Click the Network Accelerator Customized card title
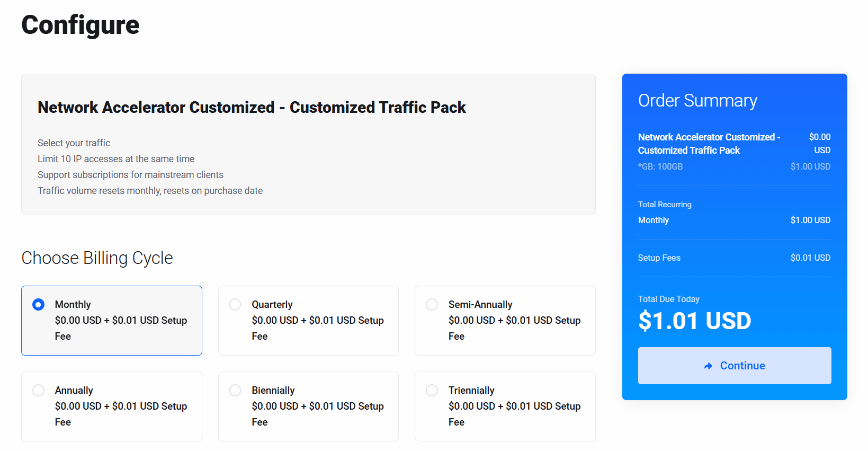This screenshot has width=868, height=451. 252,108
